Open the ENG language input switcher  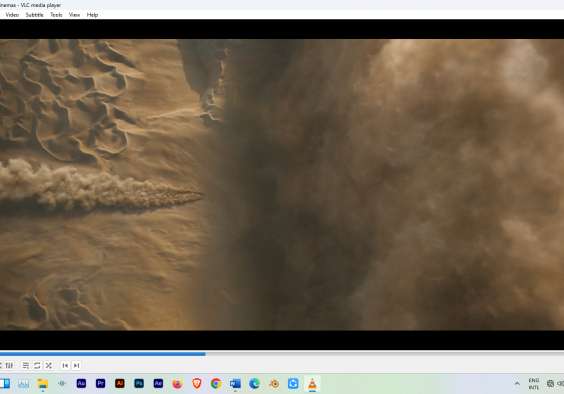pyautogui.click(x=534, y=384)
